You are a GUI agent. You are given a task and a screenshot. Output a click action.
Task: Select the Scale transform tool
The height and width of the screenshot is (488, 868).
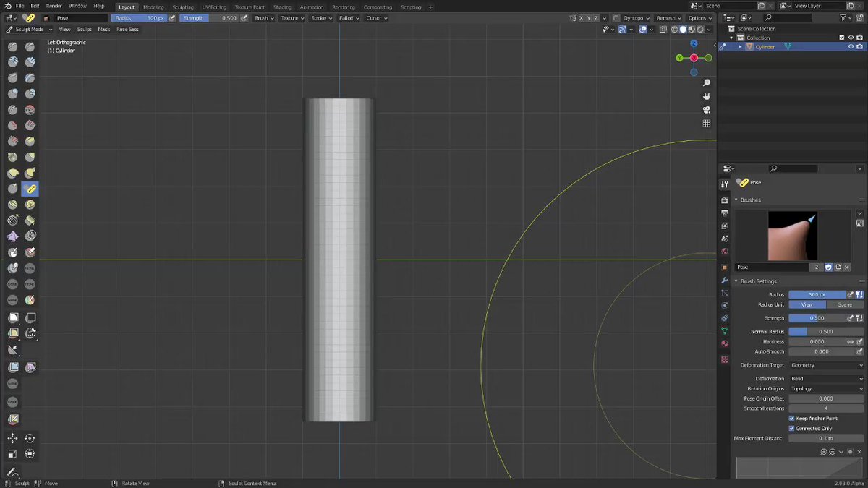(13, 454)
